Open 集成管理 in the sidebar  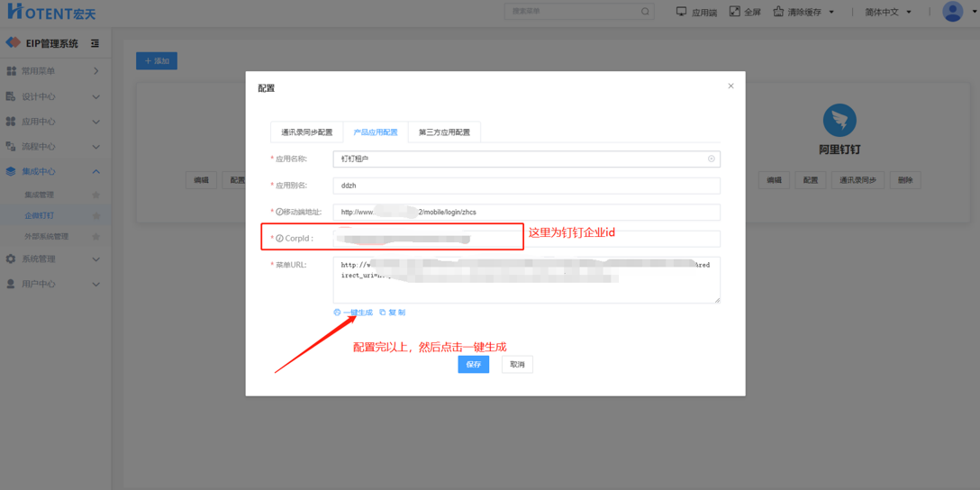[x=39, y=195]
